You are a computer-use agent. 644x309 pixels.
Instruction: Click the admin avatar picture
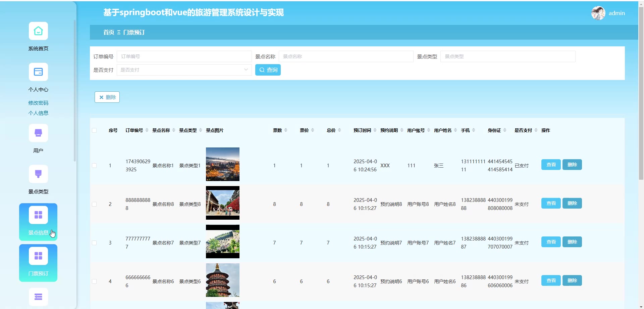coord(598,13)
